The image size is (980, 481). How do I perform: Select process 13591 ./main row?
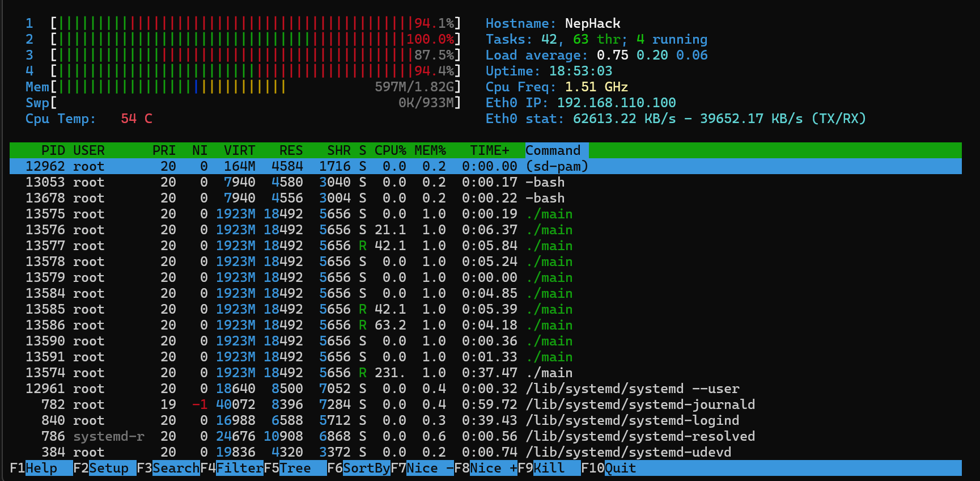[x=486, y=357]
